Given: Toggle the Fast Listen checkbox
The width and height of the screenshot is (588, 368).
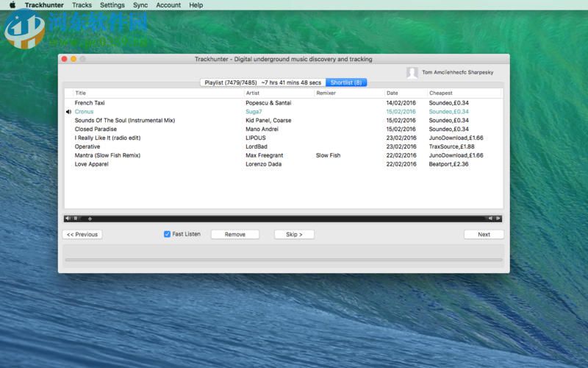Looking at the screenshot, I should (x=167, y=234).
